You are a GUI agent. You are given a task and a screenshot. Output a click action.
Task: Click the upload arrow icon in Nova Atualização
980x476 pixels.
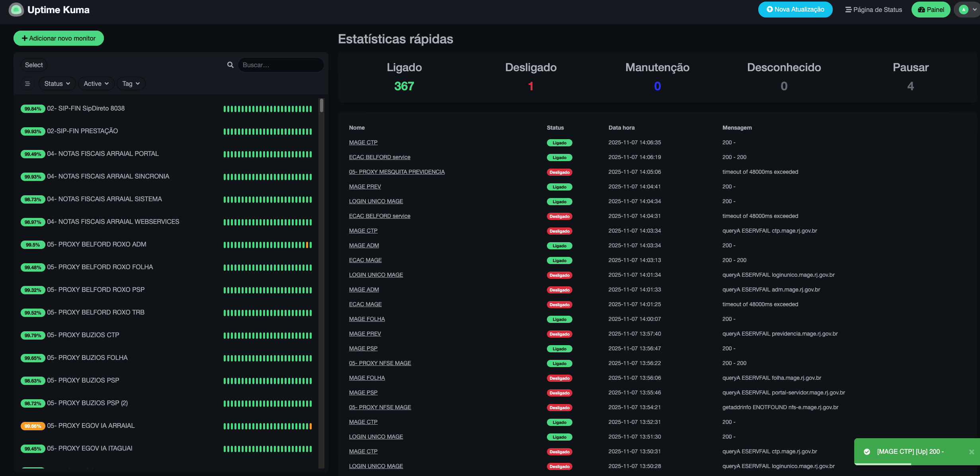(x=769, y=9)
